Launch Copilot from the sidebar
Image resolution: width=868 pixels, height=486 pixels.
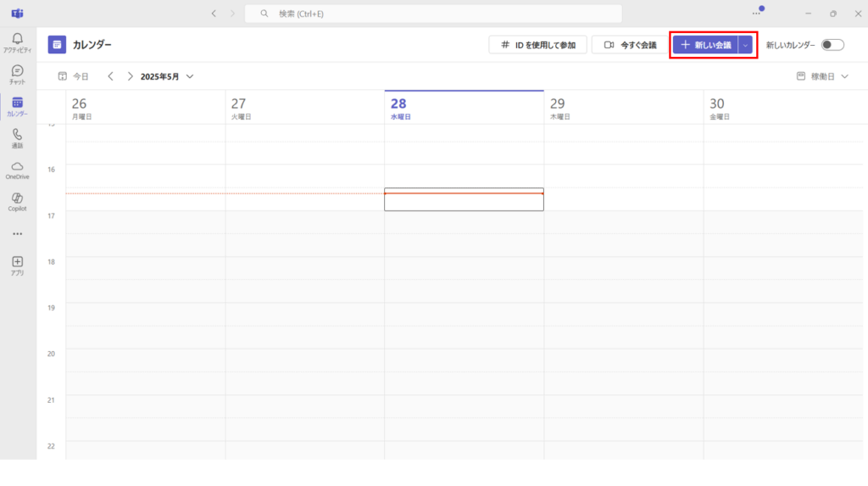[17, 202]
